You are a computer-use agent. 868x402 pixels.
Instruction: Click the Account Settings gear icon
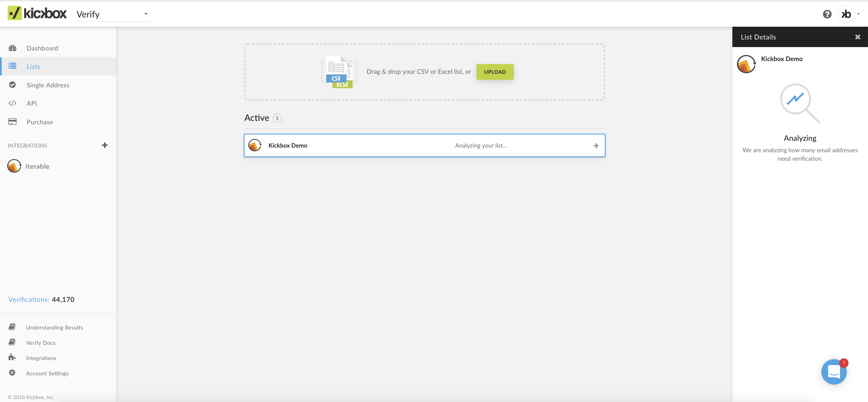[x=12, y=373]
